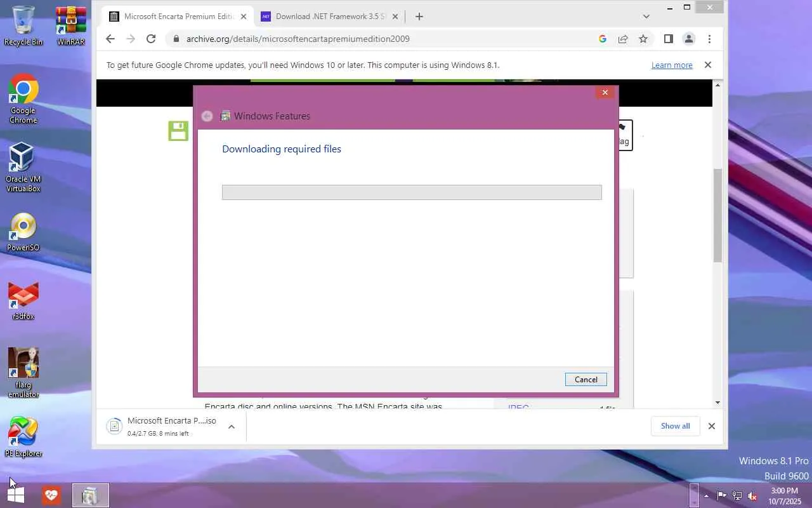Viewport: 812px width, 508px height.
Task: Open PowerISO desktop shortcut
Action: [23, 232]
